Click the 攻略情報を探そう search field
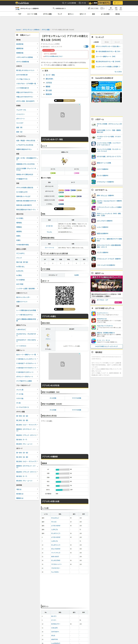Screen dimensions: 138x644 [x=69, y=8]
